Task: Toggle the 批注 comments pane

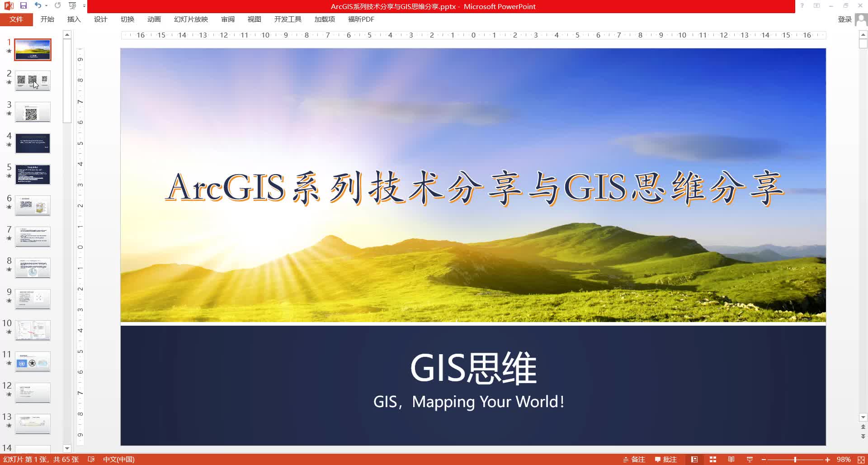Action: click(x=665, y=459)
